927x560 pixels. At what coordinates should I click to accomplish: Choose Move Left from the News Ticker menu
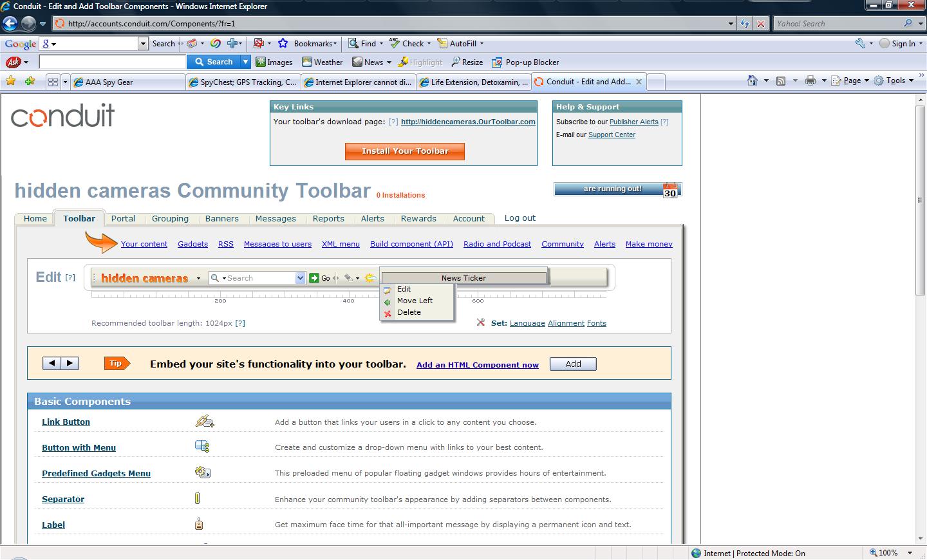tap(415, 301)
